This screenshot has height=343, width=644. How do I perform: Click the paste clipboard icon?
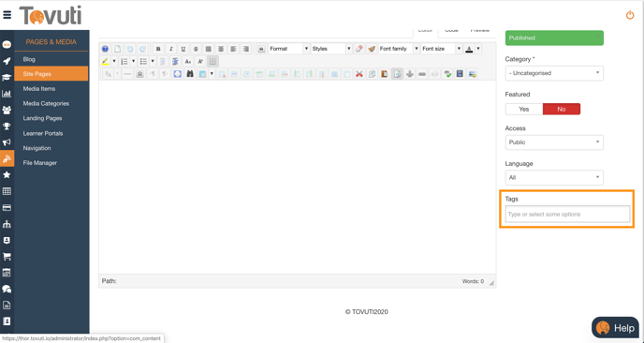[x=385, y=74]
